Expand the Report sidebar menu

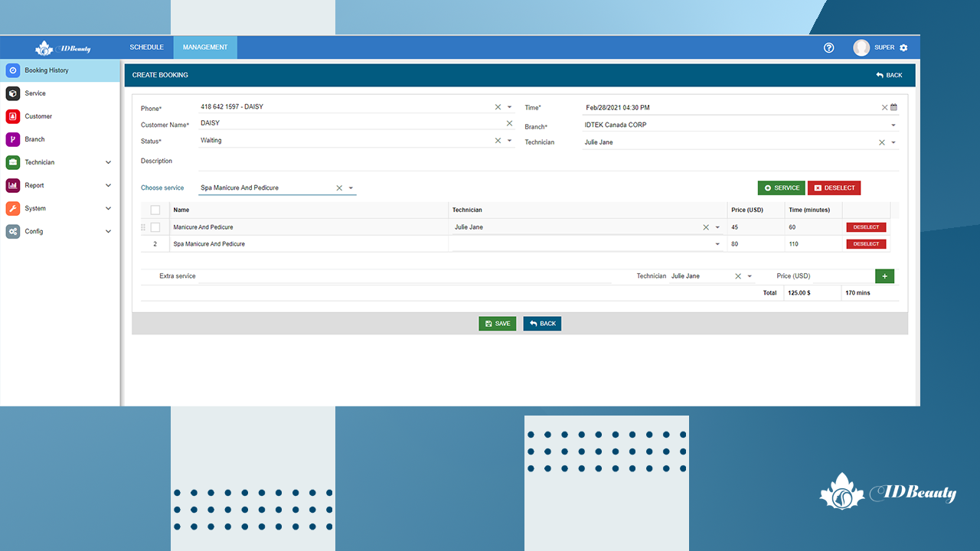[x=108, y=185]
